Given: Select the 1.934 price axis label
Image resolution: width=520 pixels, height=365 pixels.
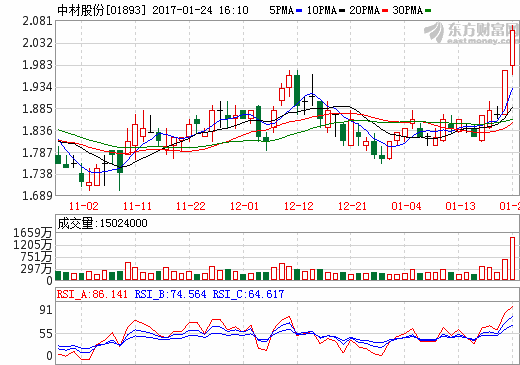Looking at the screenshot, I should coord(37,87).
